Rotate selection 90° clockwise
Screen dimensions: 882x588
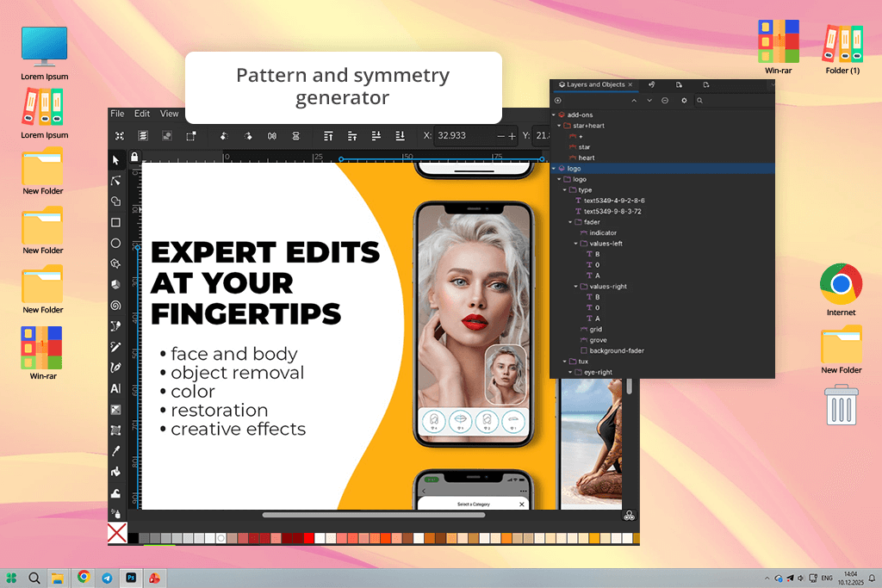pos(248,136)
